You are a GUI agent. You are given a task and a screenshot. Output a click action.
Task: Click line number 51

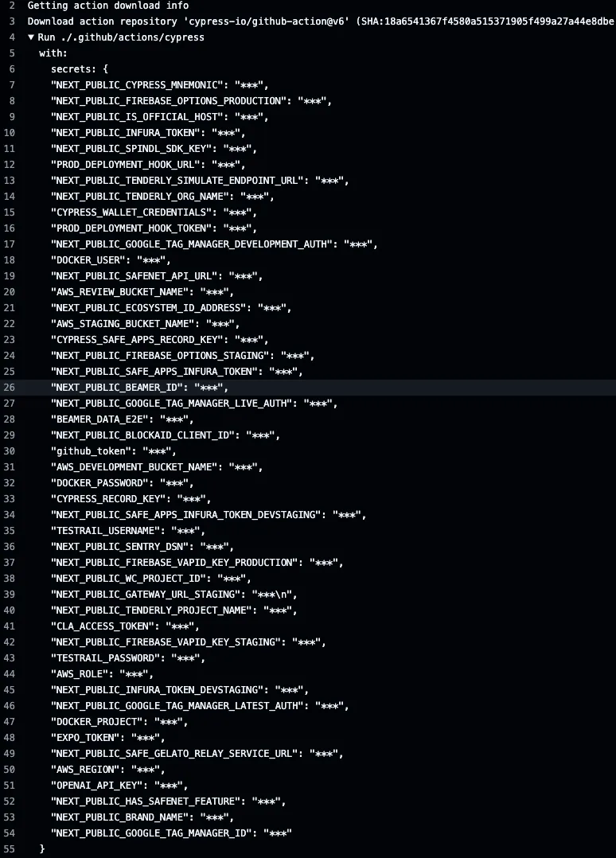11,786
